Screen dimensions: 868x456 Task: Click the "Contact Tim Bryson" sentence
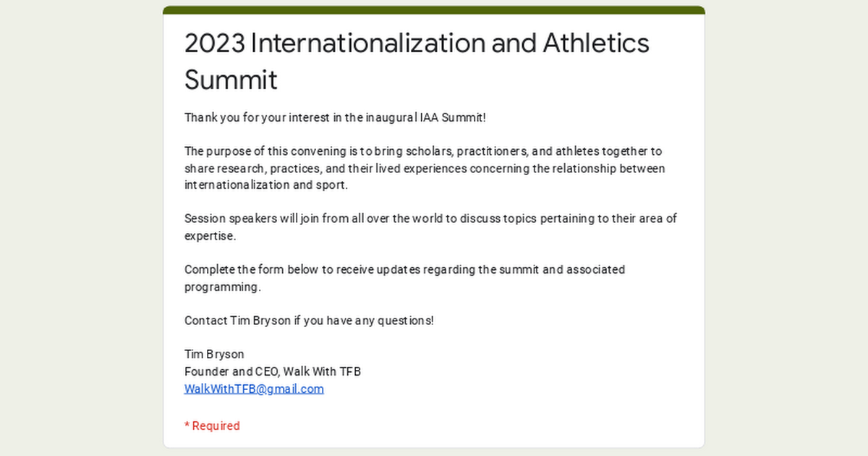point(309,320)
